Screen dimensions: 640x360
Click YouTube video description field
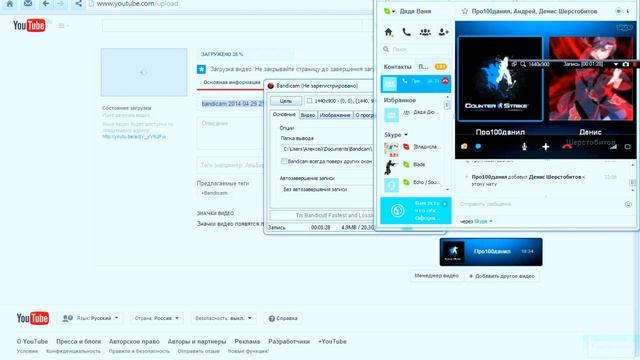pos(231,133)
